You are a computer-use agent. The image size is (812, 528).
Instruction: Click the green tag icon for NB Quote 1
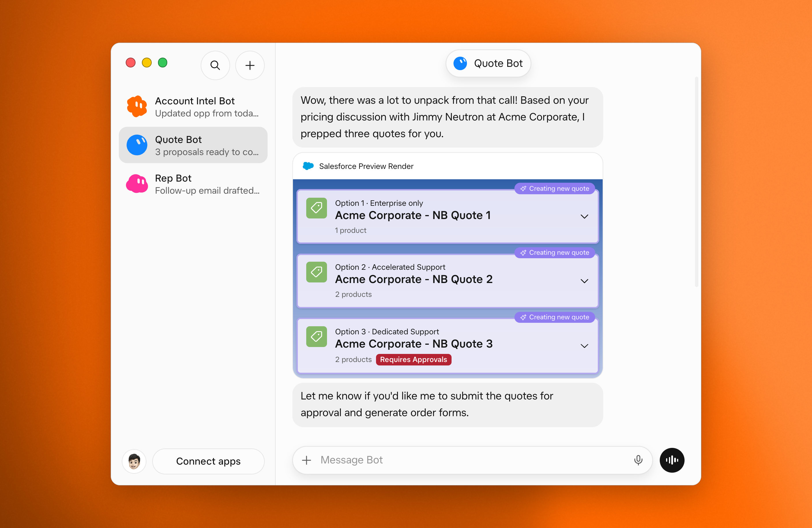coord(316,208)
